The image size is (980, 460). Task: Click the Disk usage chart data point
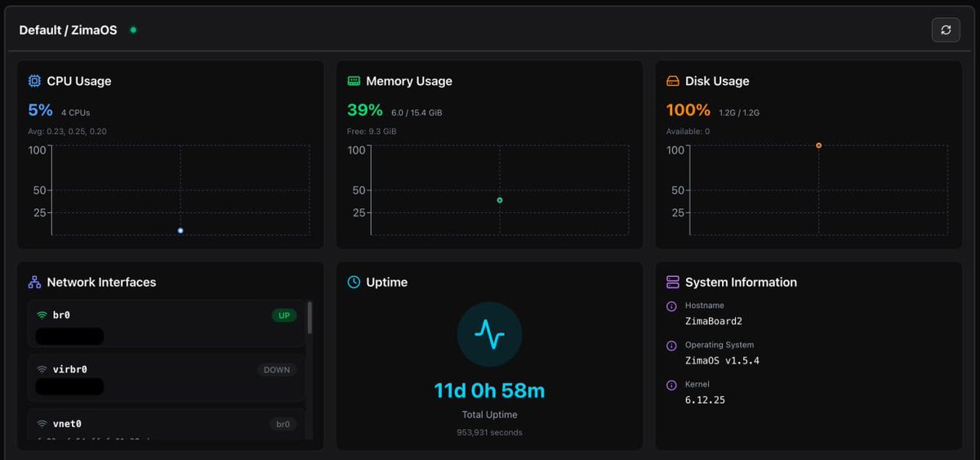click(818, 145)
